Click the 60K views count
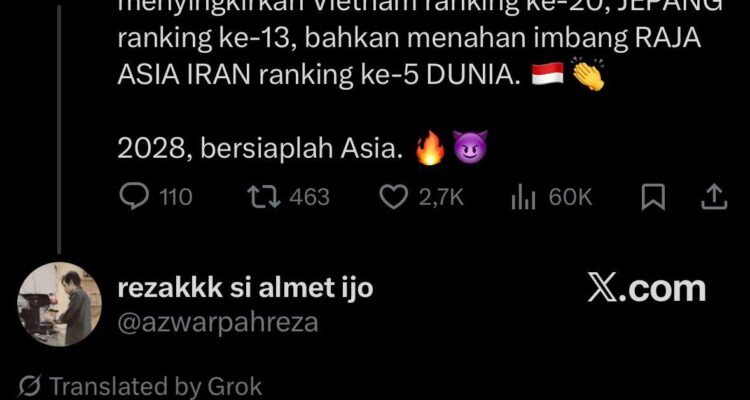The height and width of the screenshot is (400, 750). coord(570,198)
